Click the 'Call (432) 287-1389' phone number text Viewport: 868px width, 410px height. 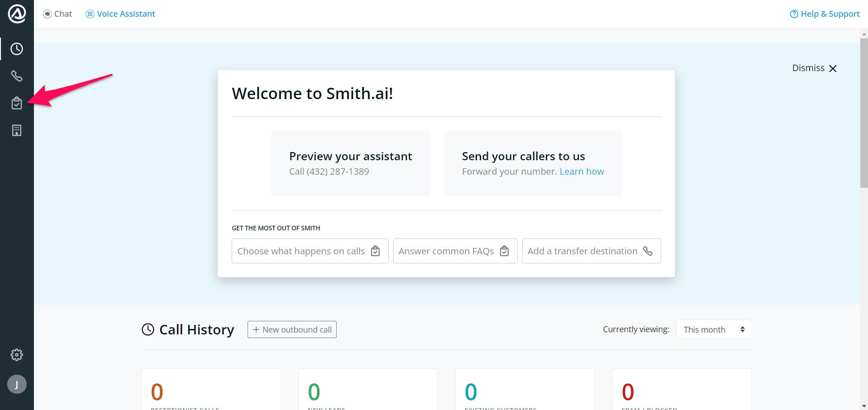pos(329,172)
